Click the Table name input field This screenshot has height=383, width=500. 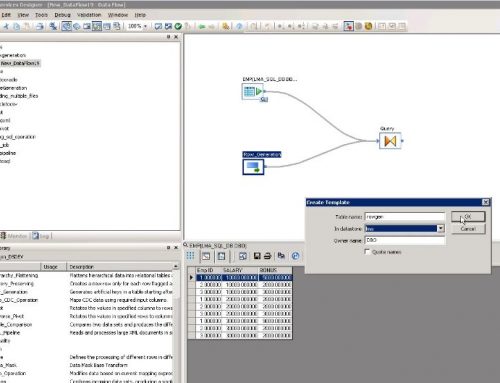(x=405, y=217)
